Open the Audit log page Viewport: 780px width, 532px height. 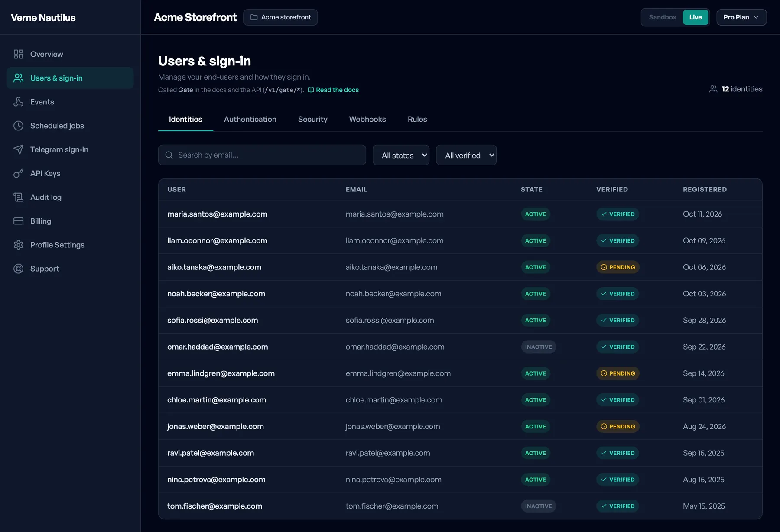click(70, 197)
